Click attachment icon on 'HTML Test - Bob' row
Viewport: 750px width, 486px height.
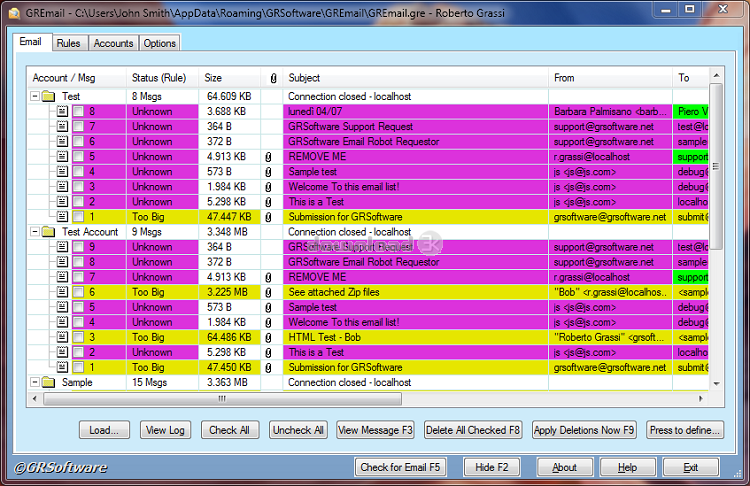coord(268,337)
